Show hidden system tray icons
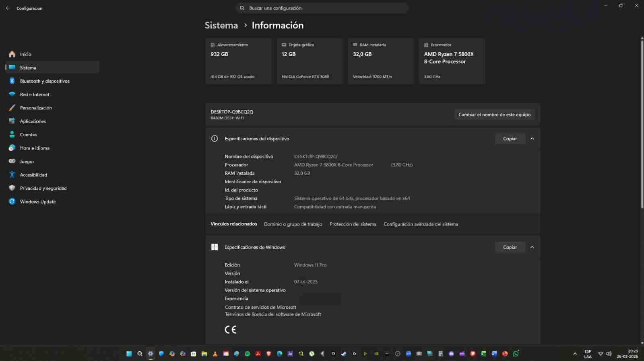 [x=575, y=354]
